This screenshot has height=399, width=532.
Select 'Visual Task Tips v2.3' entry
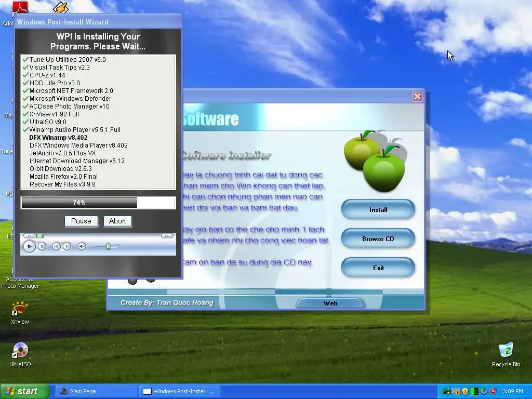(x=60, y=67)
